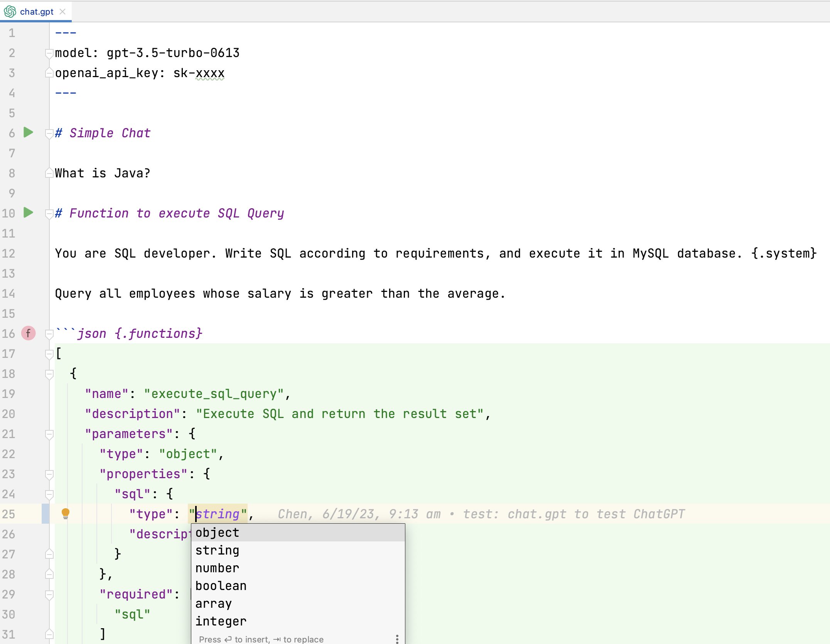The height and width of the screenshot is (644, 830).
Task: Collapse the parameters object fold on line 21
Action: 49,434
